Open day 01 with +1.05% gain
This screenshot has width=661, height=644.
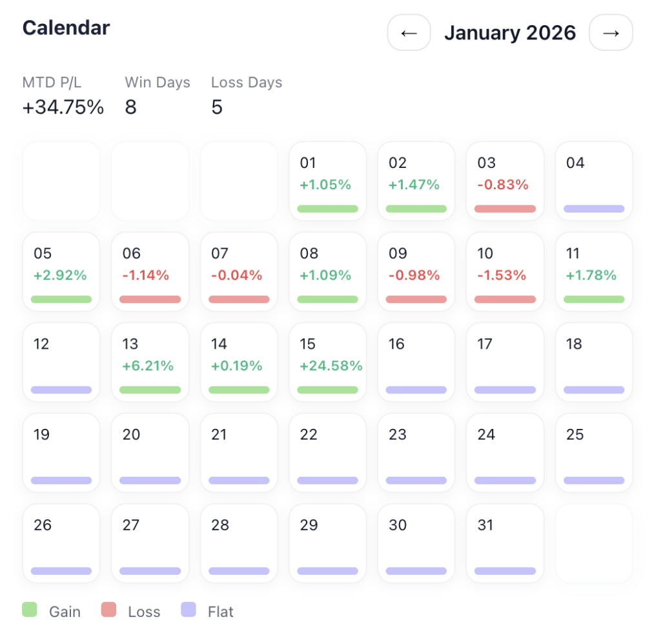[327, 181]
